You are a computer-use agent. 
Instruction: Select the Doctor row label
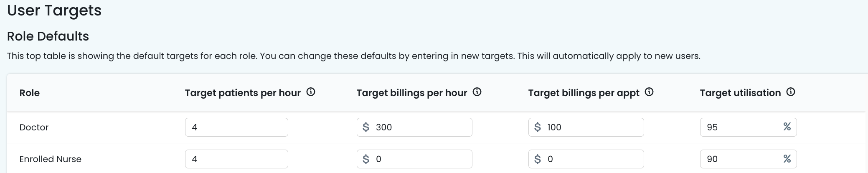(34, 127)
